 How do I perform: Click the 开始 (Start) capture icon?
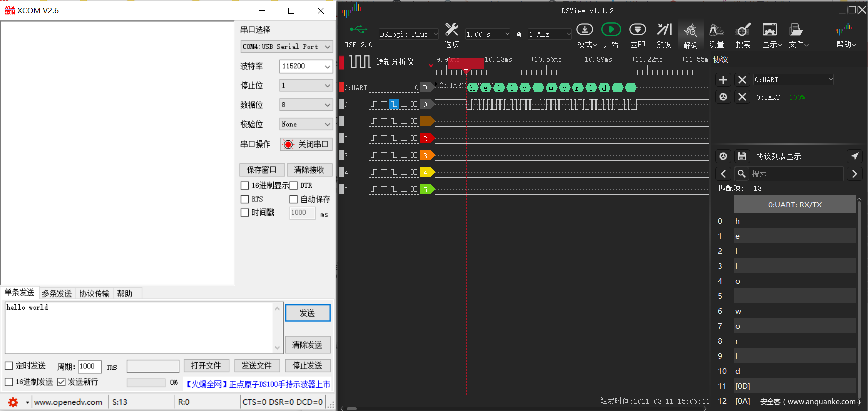pos(611,30)
